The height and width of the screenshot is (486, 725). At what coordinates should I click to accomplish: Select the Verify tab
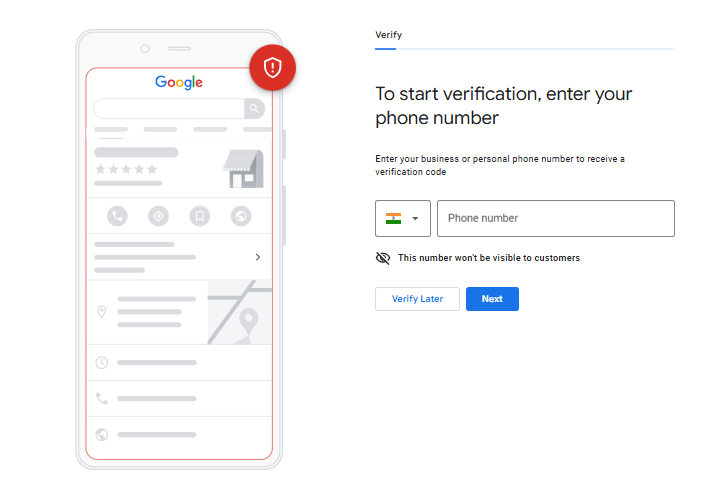(x=388, y=35)
